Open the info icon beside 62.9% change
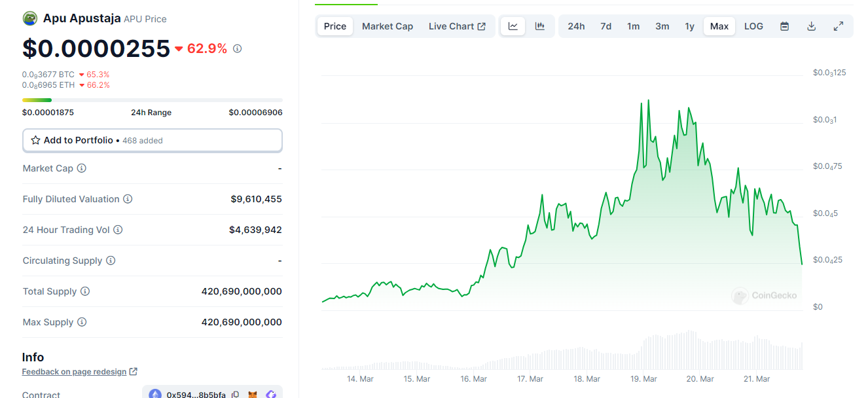868x398 pixels. 238,48
